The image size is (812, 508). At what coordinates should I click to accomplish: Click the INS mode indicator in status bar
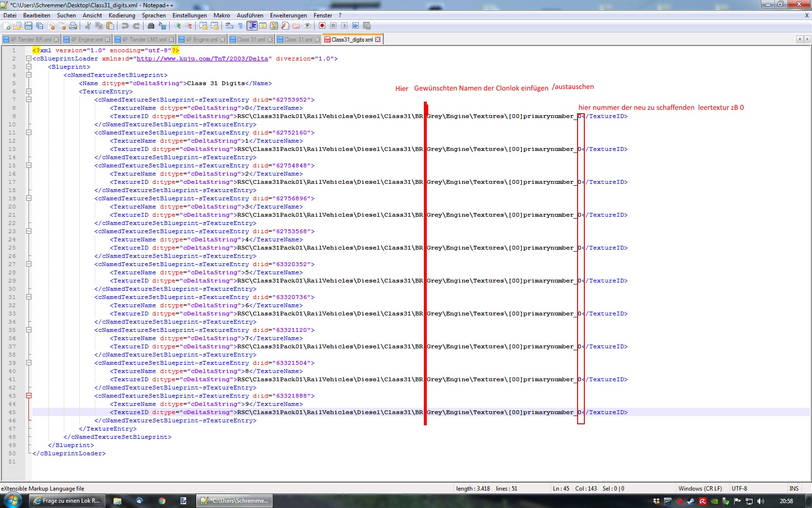click(794, 489)
